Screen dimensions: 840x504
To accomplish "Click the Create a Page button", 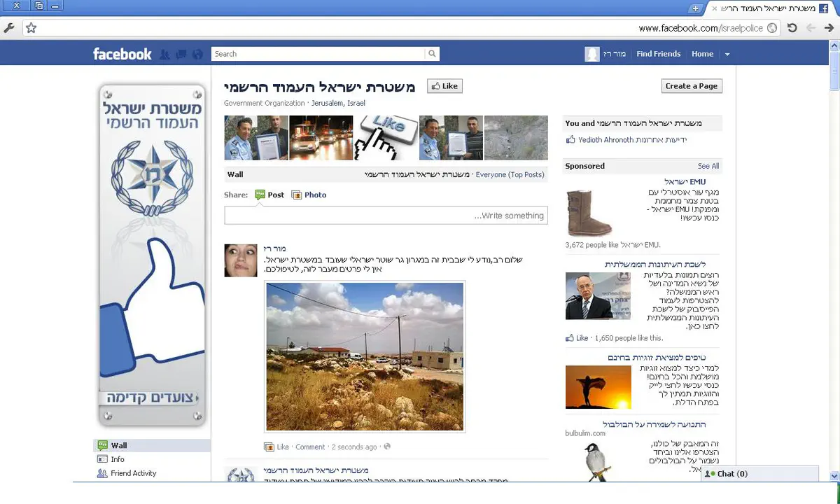I will pos(691,86).
